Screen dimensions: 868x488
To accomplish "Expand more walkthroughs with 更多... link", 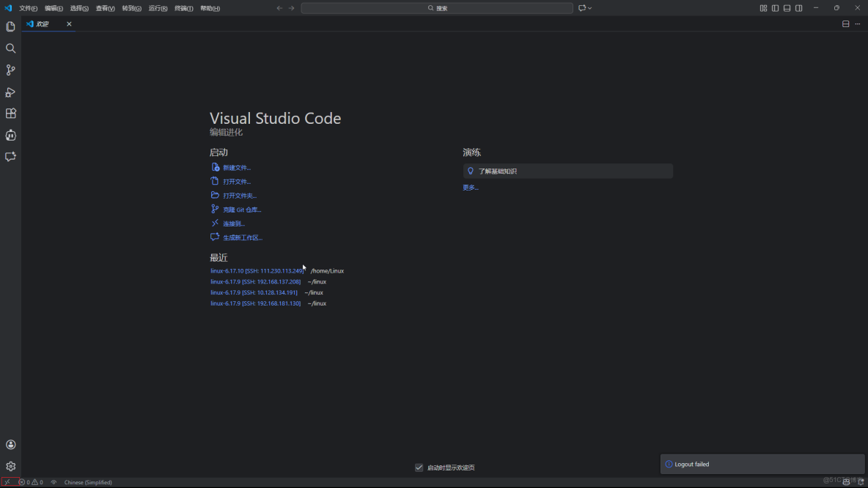I will 471,188.
